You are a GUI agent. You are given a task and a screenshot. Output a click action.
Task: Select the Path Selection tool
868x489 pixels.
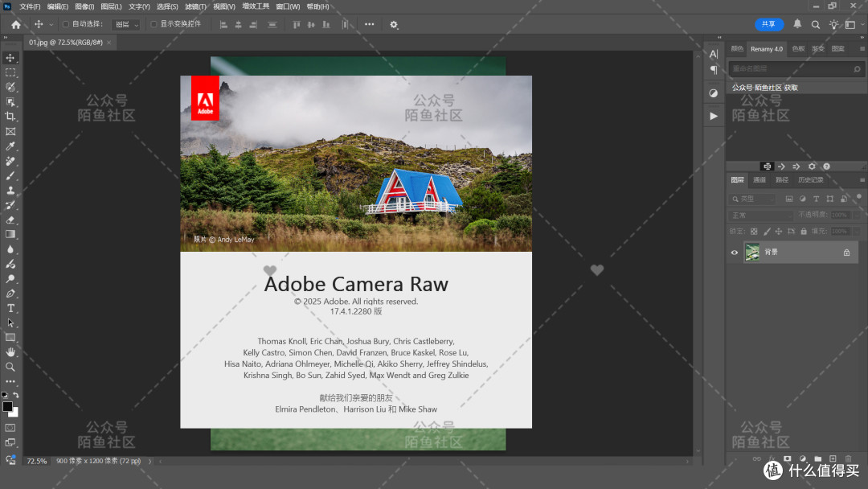(x=10, y=323)
